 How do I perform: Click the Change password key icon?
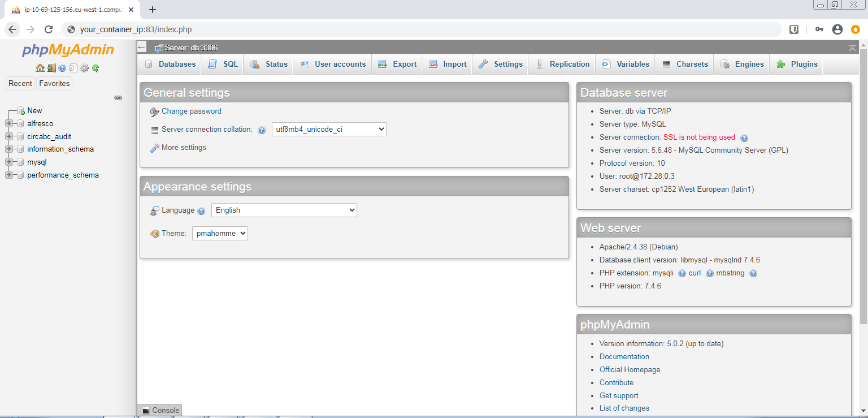(155, 111)
